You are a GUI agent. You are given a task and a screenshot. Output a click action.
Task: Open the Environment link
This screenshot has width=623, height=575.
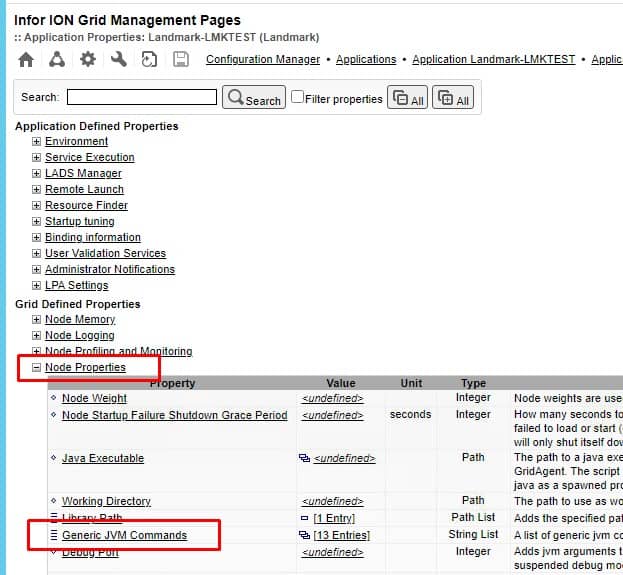tap(76, 141)
